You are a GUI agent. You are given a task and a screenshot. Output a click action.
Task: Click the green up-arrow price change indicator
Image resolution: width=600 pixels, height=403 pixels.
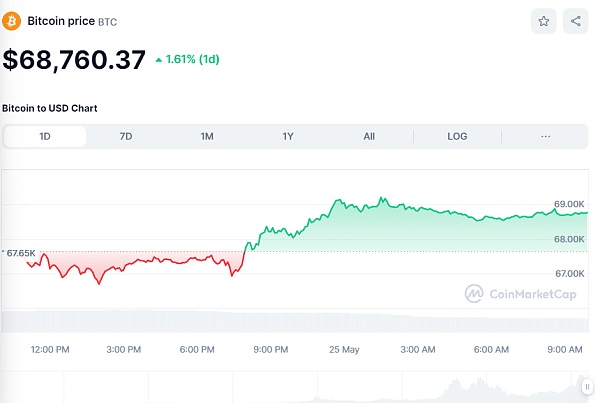tap(158, 60)
